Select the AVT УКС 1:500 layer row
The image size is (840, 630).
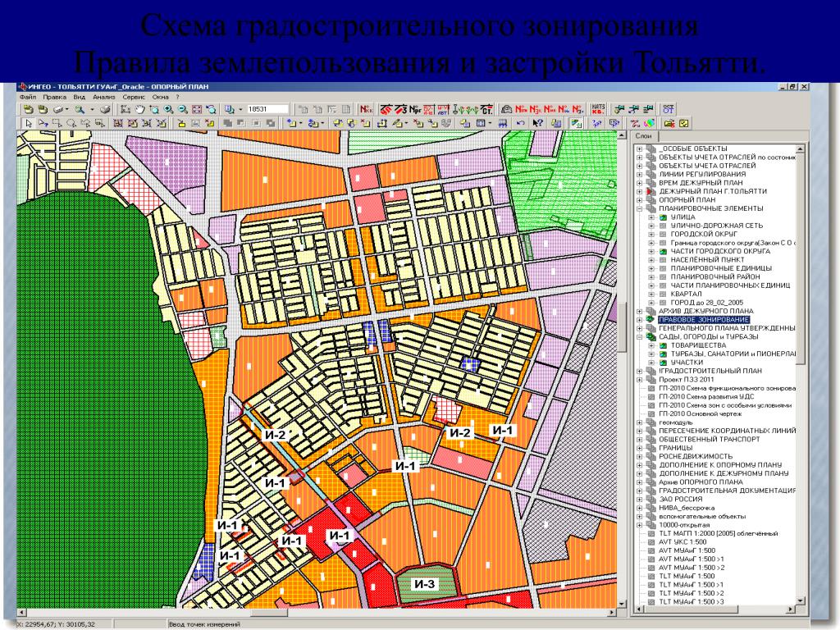[x=682, y=542]
